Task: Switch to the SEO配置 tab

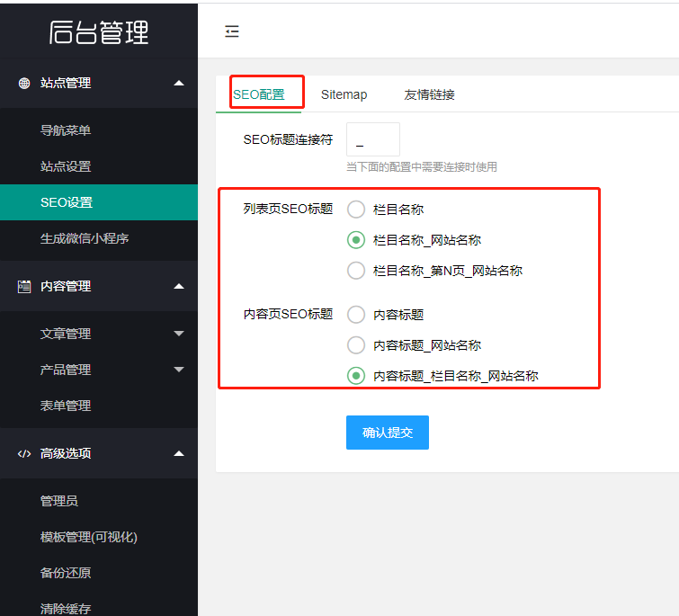Action: coord(259,94)
